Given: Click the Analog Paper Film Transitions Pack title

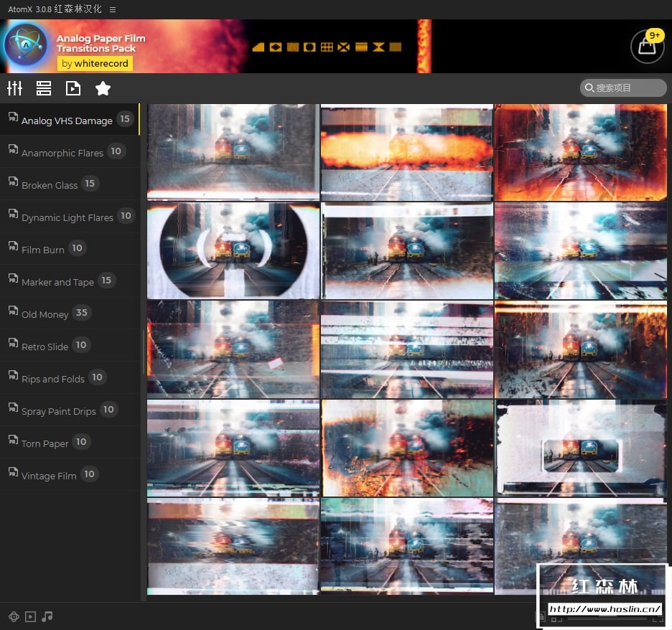Looking at the screenshot, I should [101, 43].
